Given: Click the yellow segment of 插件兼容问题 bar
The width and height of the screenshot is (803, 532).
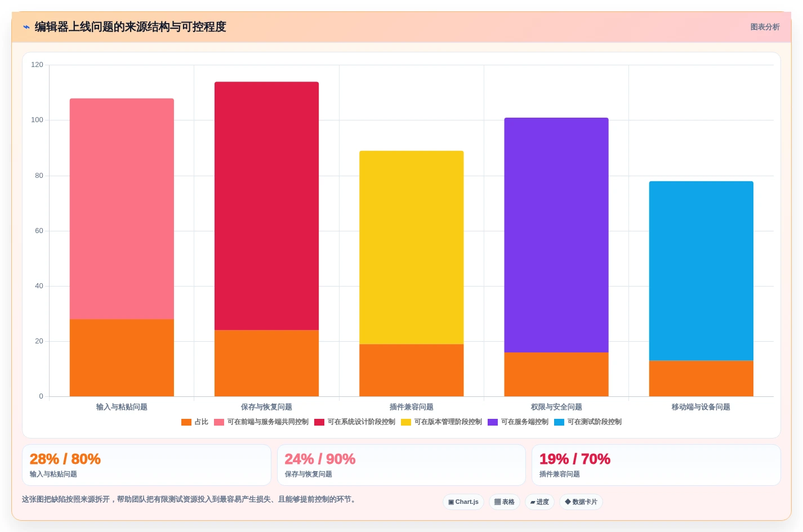Looking at the screenshot, I should 412,248.
